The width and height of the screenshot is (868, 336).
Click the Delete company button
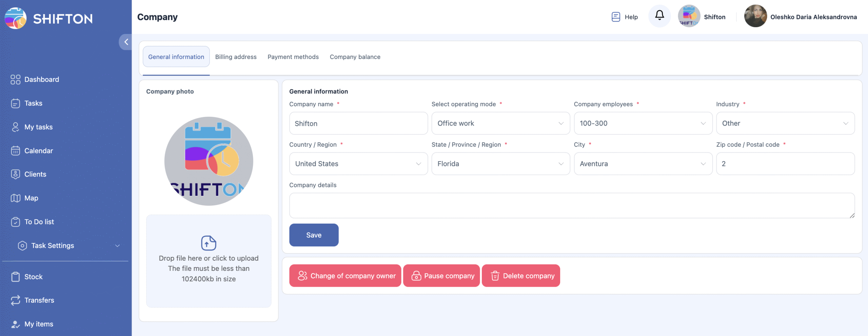coord(521,276)
